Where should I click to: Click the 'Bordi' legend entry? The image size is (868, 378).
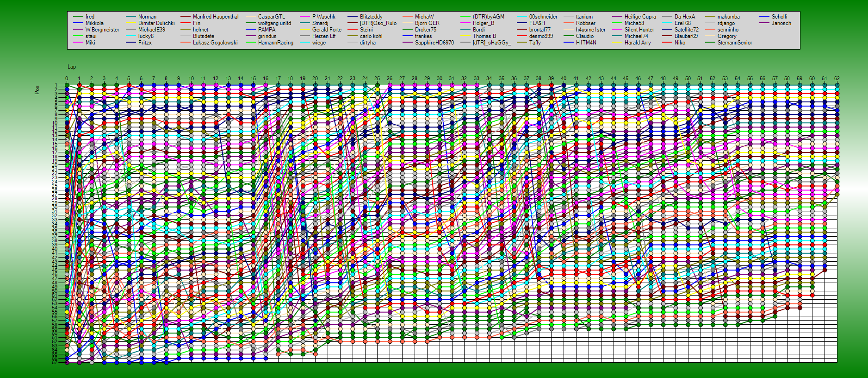[x=479, y=30]
